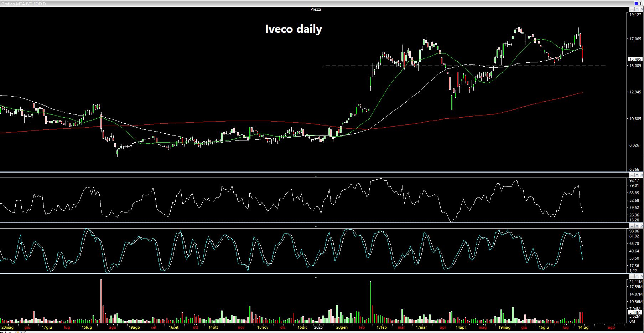Close the stochastic oscillator panel

[642, 226]
